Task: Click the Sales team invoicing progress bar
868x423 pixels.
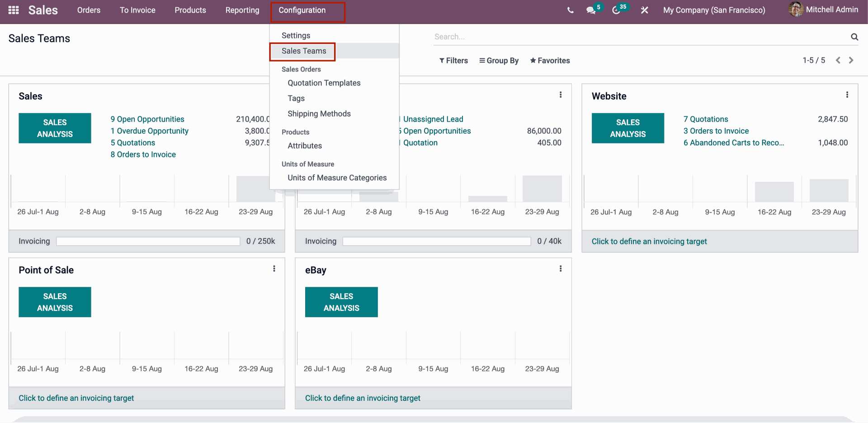Action: (x=147, y=241)
